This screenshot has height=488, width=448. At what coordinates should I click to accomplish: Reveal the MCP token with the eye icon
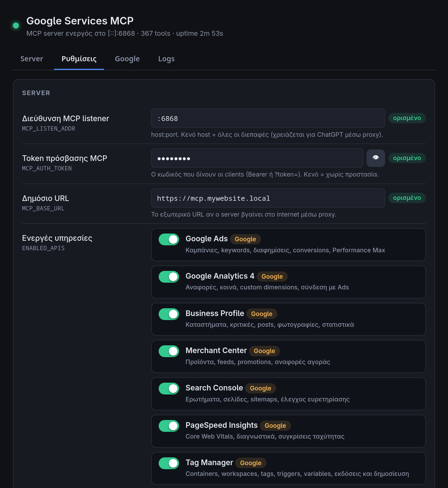coord(376,158)
